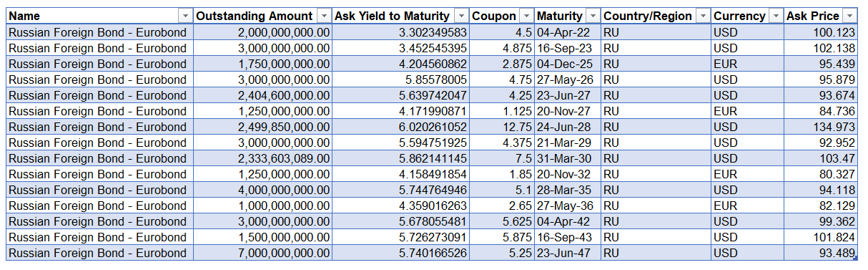This screenshot has width=868, height=270.
Task: Open the Name column filter dropdown
Action: click(185, 16)
